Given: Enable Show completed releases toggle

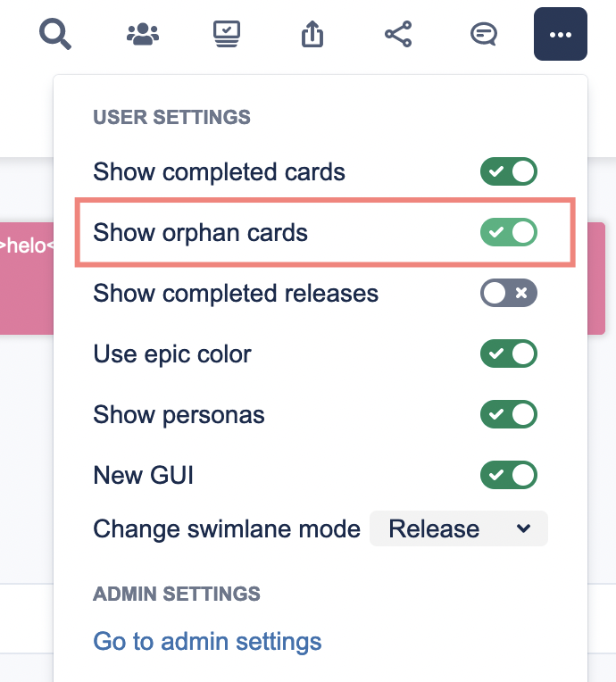Looking at the screenshot, I should tap(509, 293).
